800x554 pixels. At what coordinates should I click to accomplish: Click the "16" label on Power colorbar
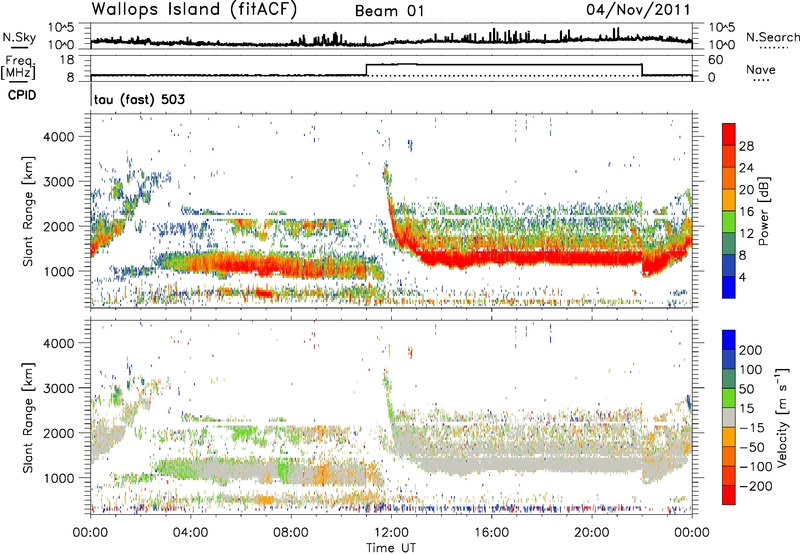pyautogui.click(x=746, y=212)
